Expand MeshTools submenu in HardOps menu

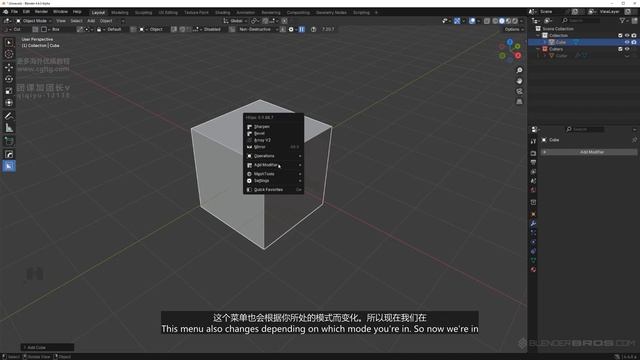pyautogui.click(x=274, y=174)
